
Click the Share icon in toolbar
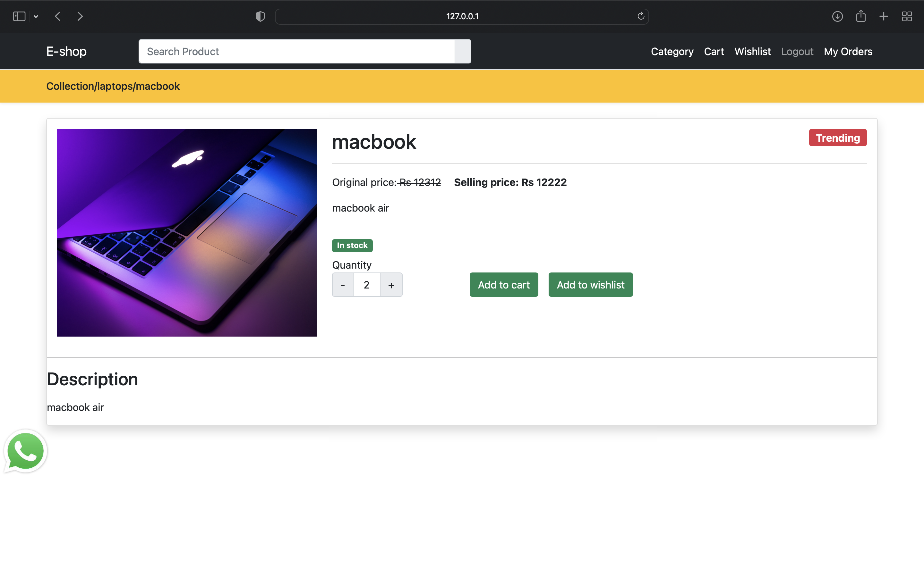pos(860,16)
